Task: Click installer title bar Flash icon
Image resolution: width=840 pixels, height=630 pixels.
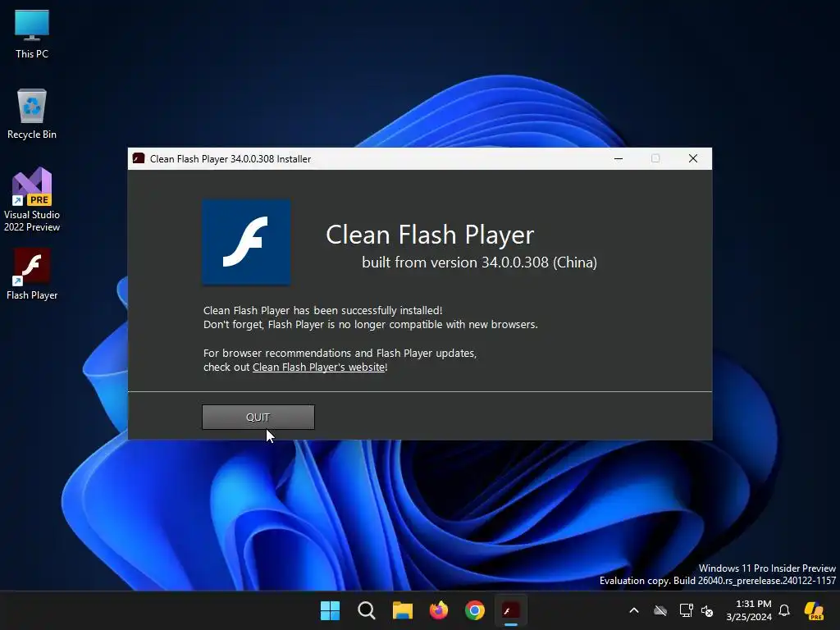Action: click(139, 158)
